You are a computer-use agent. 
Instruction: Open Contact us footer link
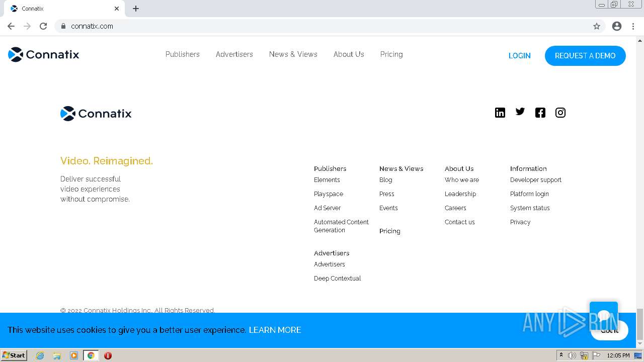point(460,222)
